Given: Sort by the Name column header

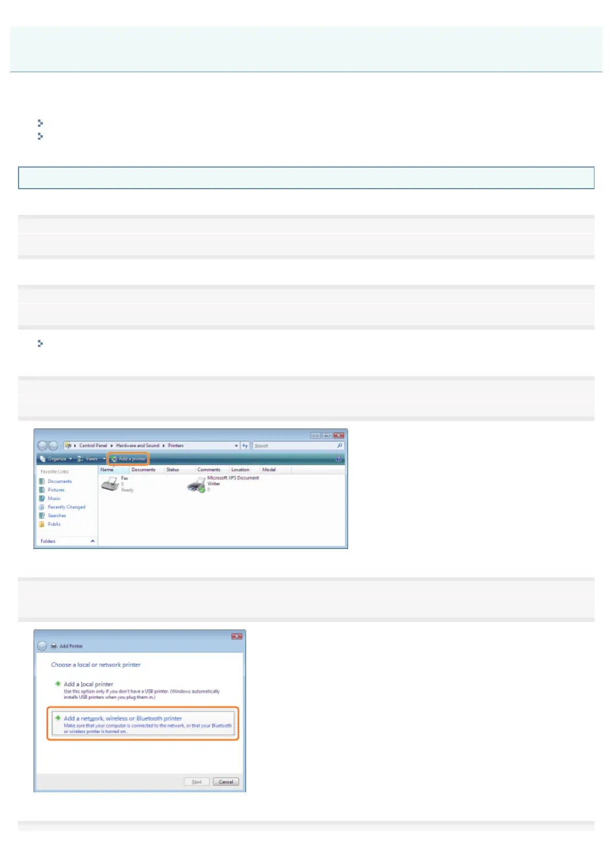Looking at the screenshot, I should point(113,470).
